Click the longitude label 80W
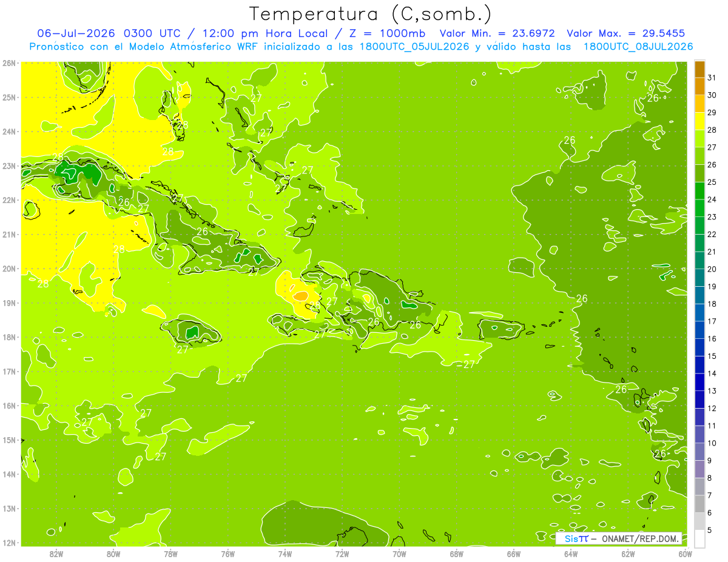Viewport: 728px width, 562px height. point(113,554)
